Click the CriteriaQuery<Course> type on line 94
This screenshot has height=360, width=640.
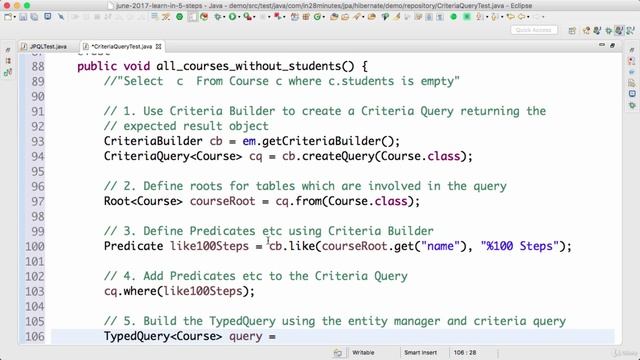point(173,156)
